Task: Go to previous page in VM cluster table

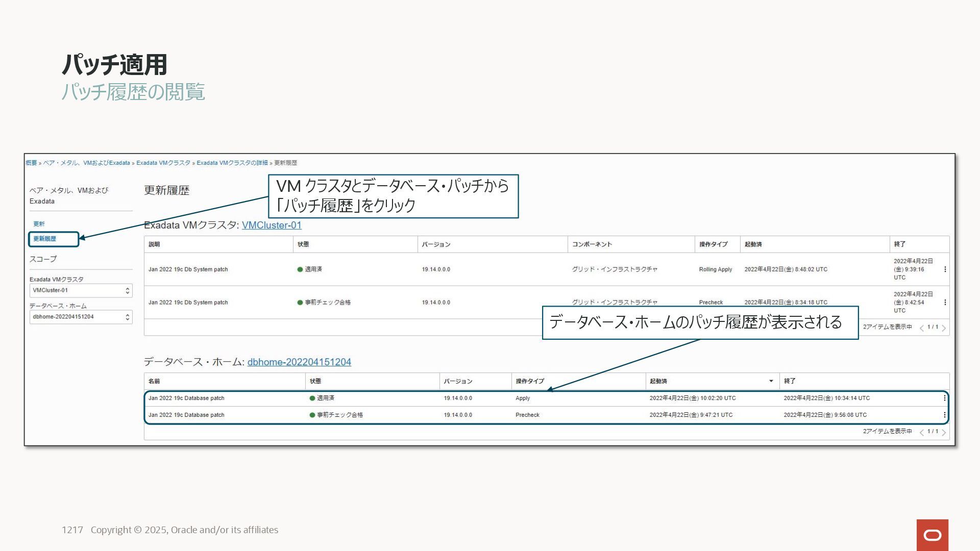Action: (x=921, y=328)
